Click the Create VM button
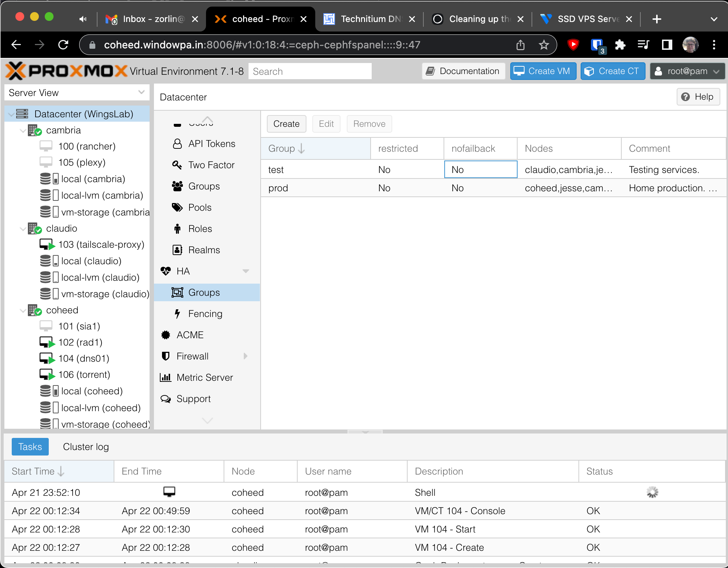This screenshot has width=728, height=568. tap(543, 71)
